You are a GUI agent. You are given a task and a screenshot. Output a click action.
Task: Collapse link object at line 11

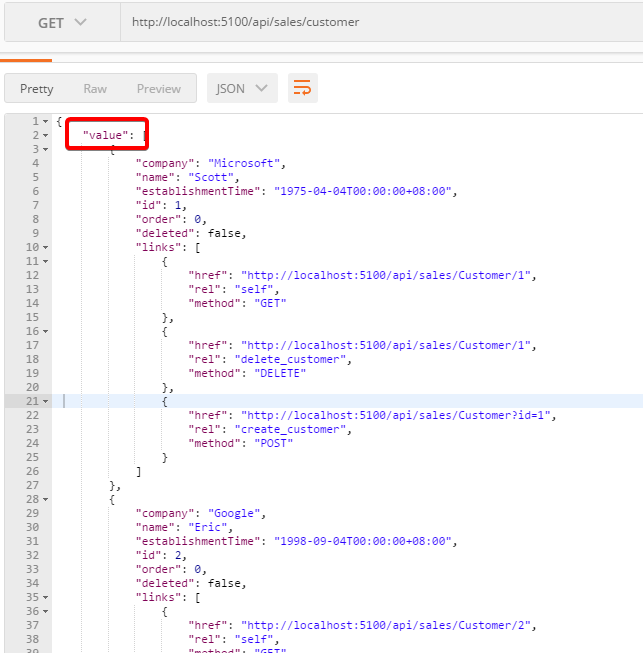point(46,262)
